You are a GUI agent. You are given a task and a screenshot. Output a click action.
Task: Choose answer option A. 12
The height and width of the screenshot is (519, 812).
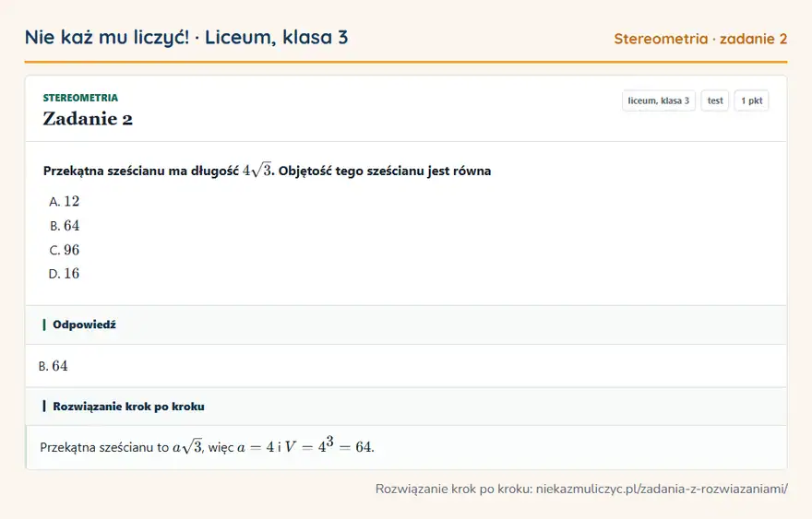pyautogui.click(x=65, y=201)
